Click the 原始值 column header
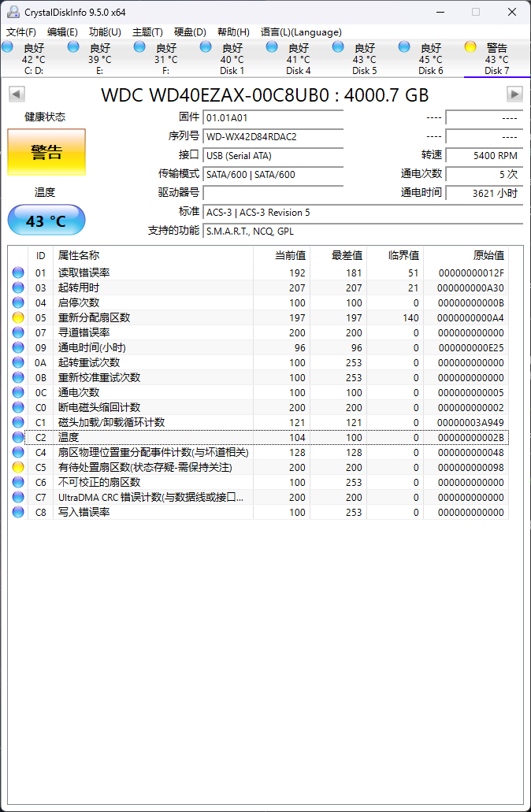 pyautogui.click(x=466, y=255)
